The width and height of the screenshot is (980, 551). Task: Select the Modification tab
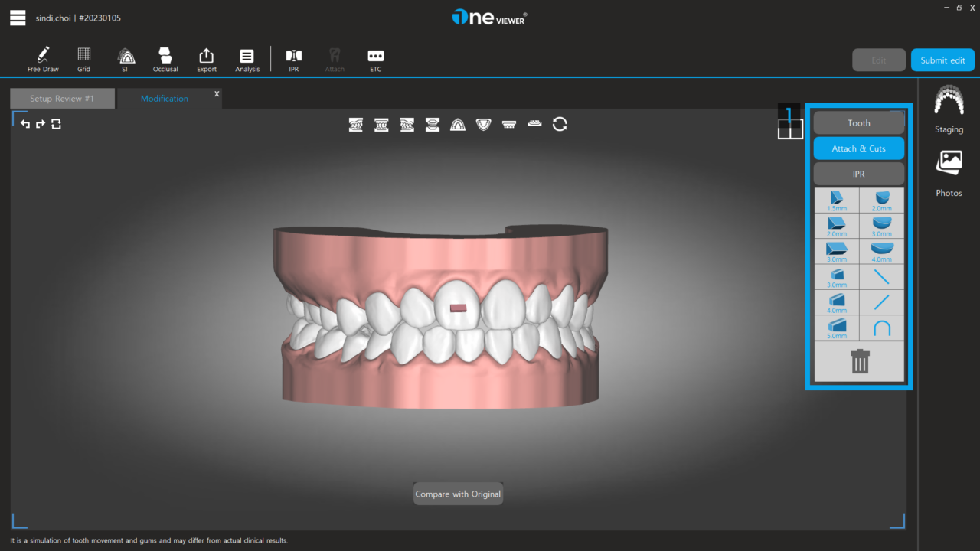(165, 98)
